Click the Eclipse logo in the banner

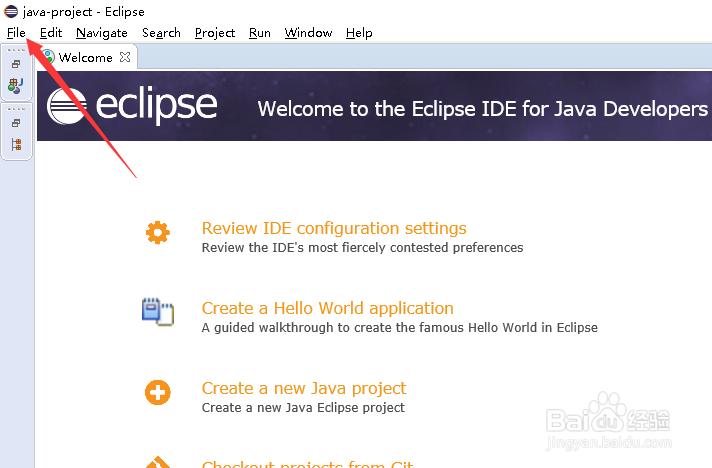pos(132,106)
